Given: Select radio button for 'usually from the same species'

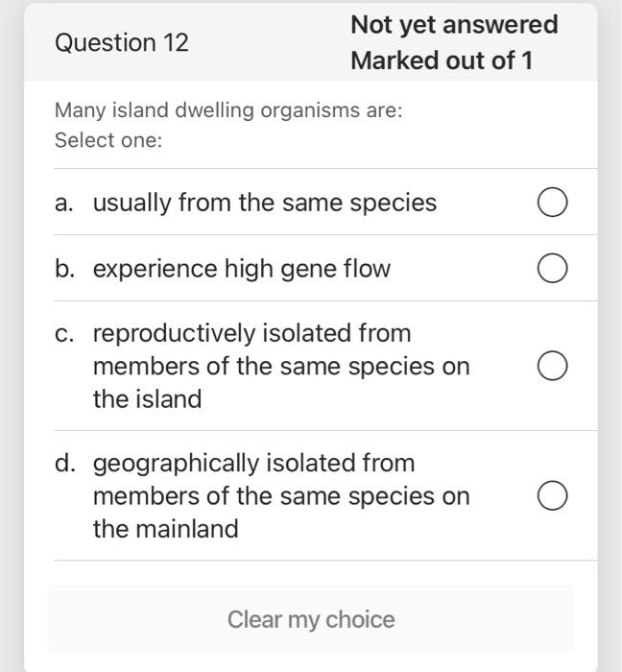Looking at the screenshot, I should click(552, 204).
